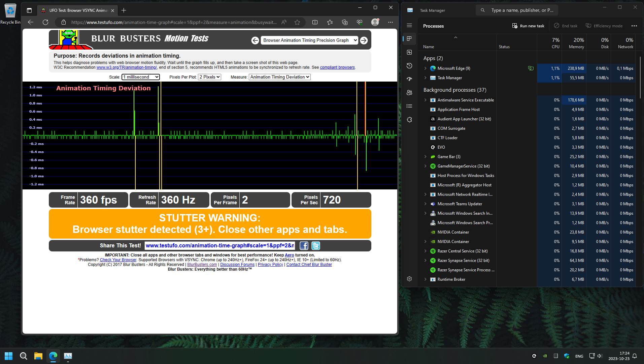Open Task Manager Services page icon
Screen dimensions: 644x364
coord(409,120)
